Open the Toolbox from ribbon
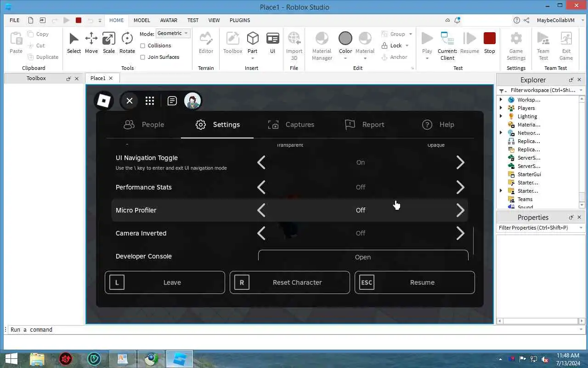 (232, 43)
